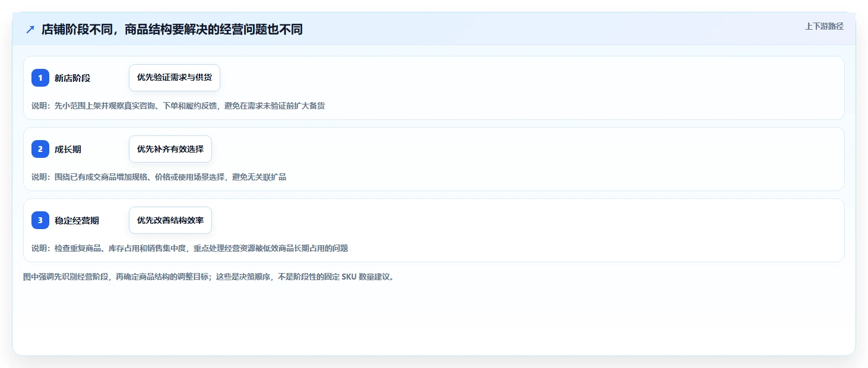The height and width of the screenshot is (368, 868).
Task: Click the 稳定经营期 stage label
Action: [x=77, y=220]
